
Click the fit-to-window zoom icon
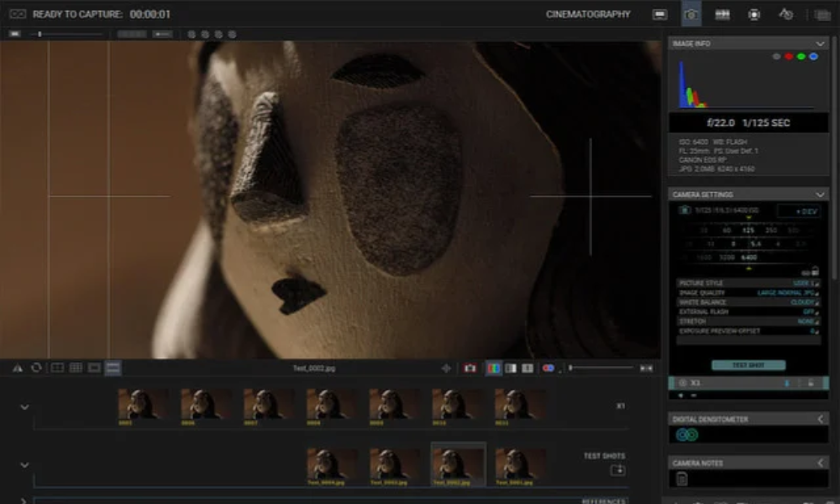pyautogui.click(x=647, y=368)
